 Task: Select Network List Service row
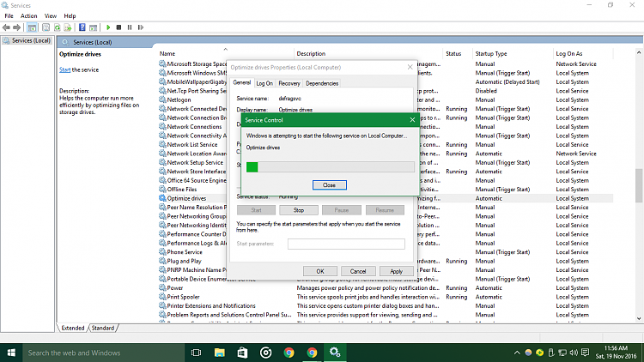click(386, 144)
